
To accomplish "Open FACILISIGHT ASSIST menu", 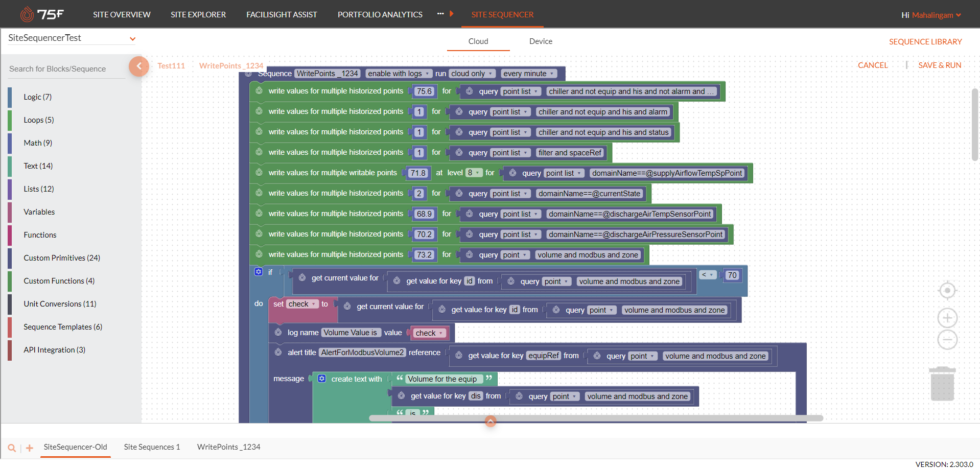I will tap(282, 14).
